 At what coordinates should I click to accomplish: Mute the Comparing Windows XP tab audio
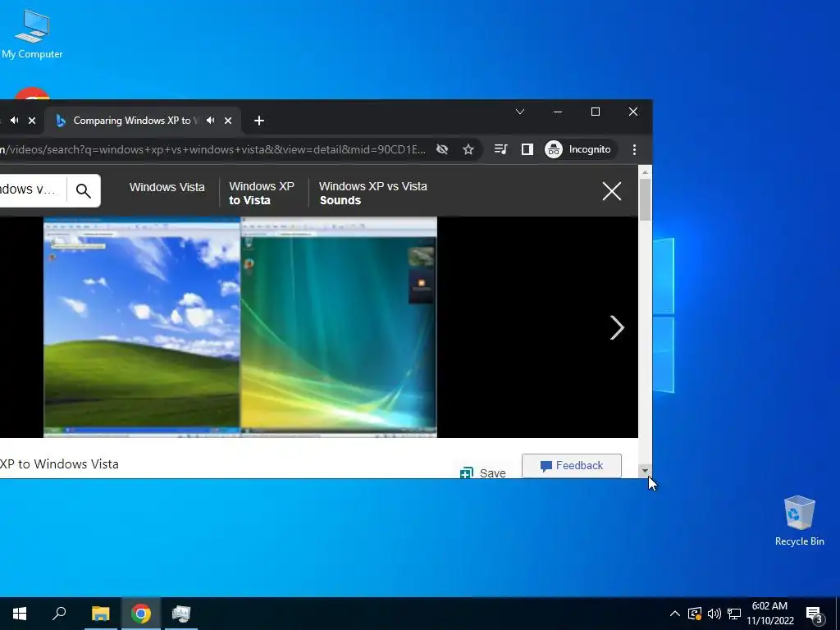(x=211, y=121)
